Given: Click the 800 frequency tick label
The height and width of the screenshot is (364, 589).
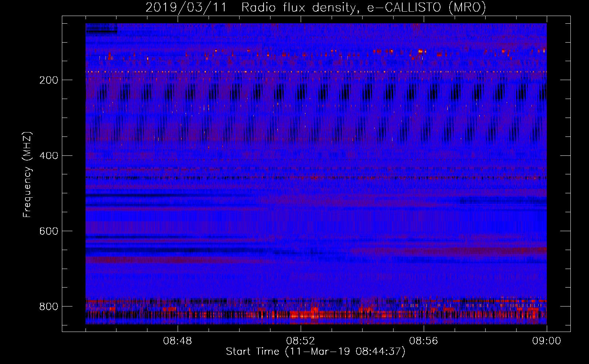Looking at the screenshot, I should pyautogui.click(x=48, y=306).
